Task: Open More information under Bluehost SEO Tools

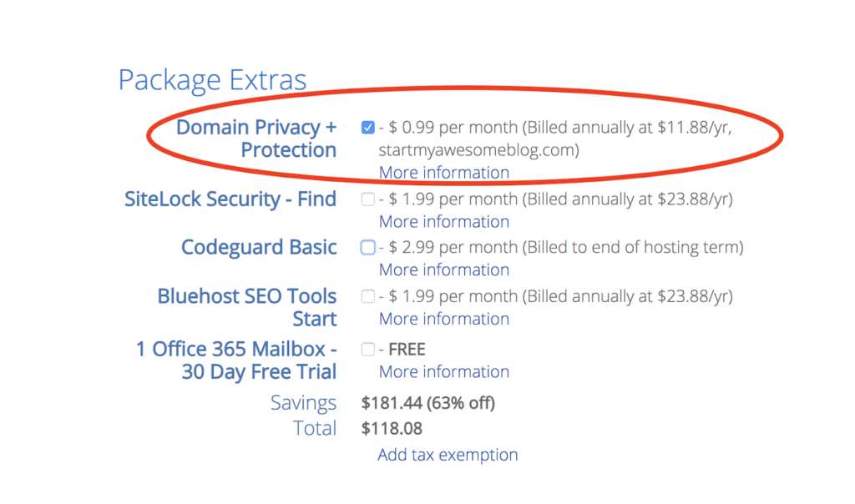Action: tap(444, 319)
